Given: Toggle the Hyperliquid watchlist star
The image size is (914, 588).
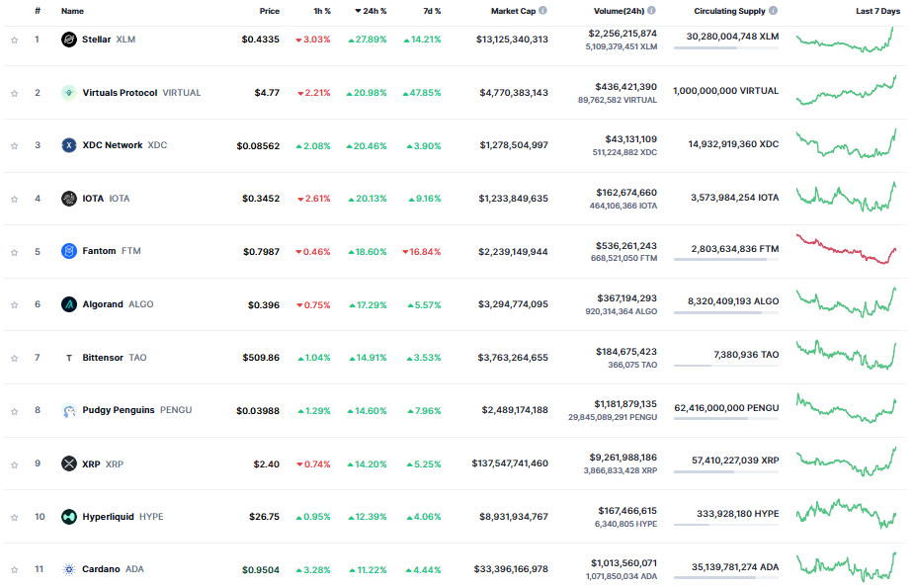Looking at the screenshot, I should point(15,518).
